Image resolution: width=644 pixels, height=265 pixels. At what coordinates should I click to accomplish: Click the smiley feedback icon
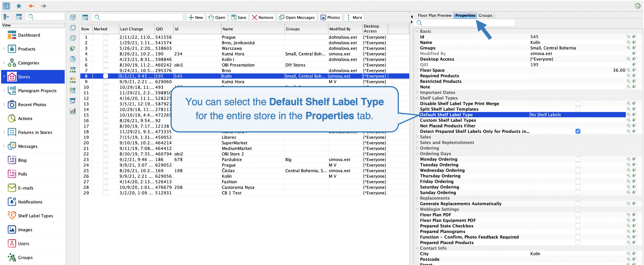click(638, 6)
